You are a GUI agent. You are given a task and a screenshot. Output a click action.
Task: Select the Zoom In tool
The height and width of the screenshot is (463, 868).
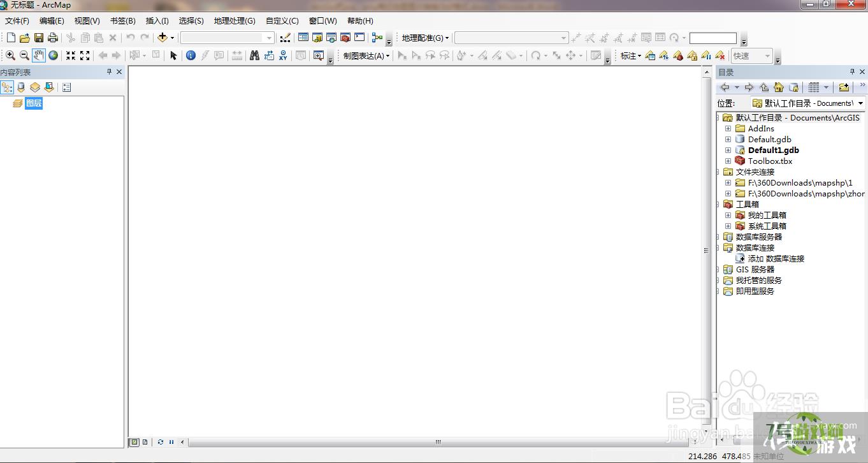point(10,55)
